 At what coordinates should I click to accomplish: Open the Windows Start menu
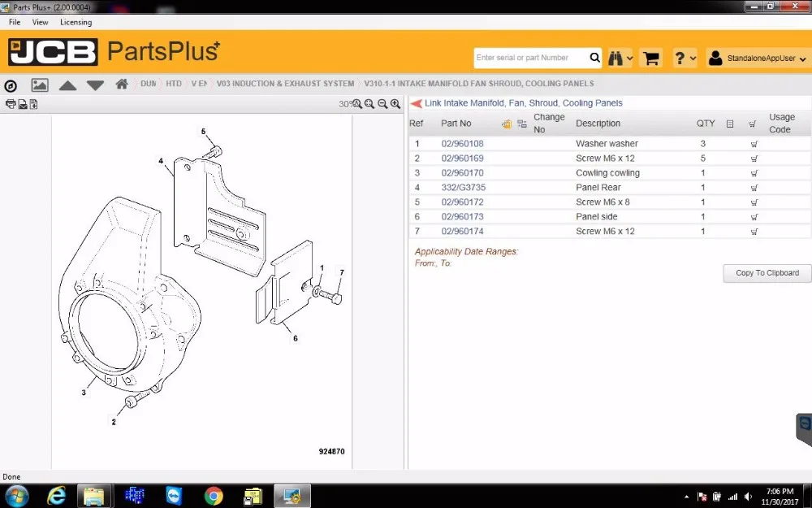point(16,496)
